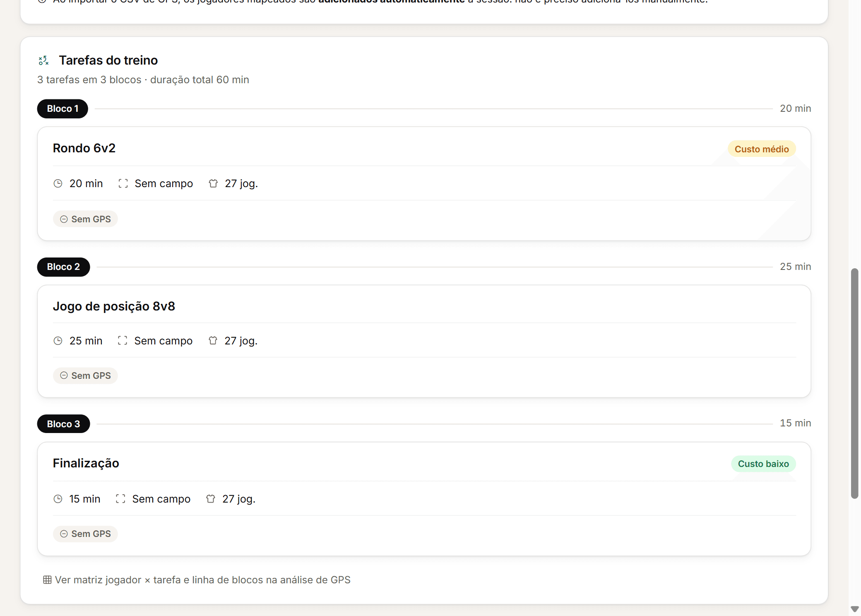Click the Bloco 2 25 min duration label
The width and height of the screenshot is (861, 616).
pyautogui.click(x=795, y=267)
